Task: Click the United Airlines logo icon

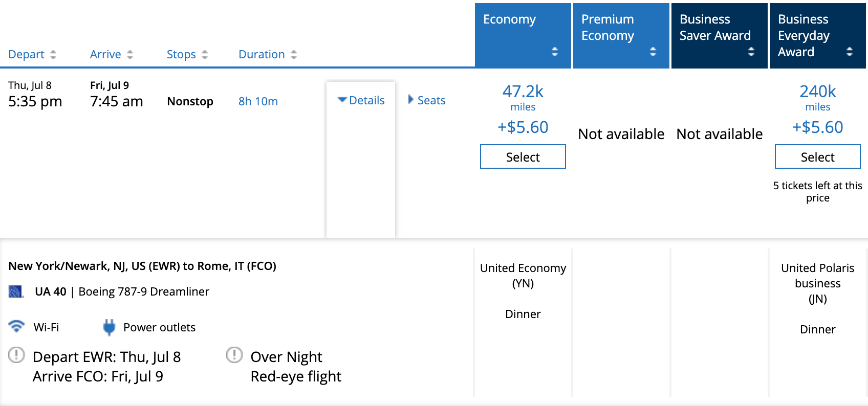Action: click(16, 291)
